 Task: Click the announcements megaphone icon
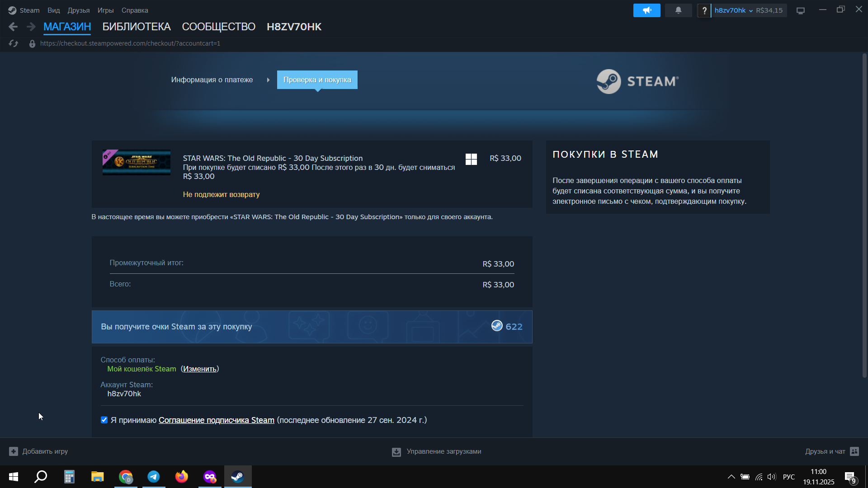tap(646, 10)
